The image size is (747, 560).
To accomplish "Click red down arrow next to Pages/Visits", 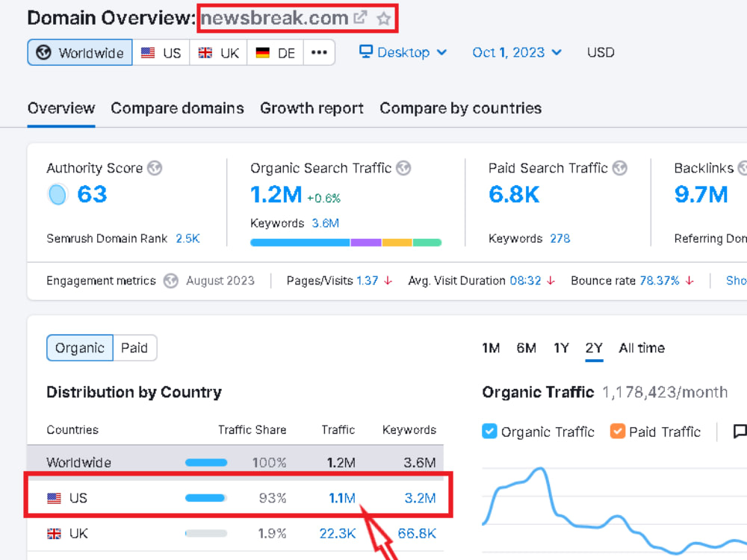I will point(388,281).
